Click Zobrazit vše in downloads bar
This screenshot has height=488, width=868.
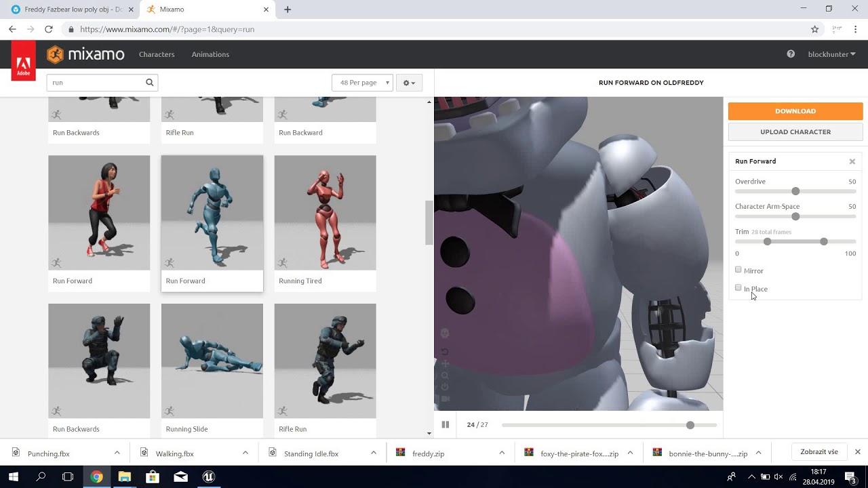pos(818,452)
